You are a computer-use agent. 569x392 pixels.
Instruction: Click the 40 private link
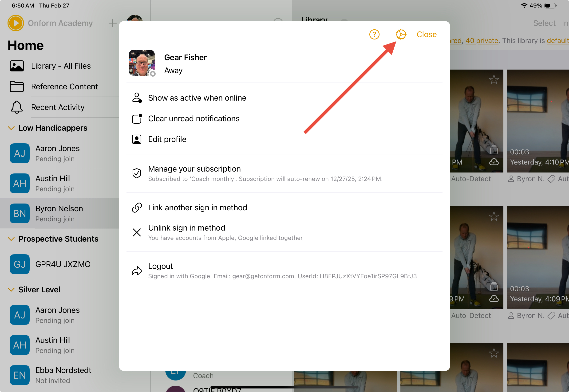click(x=482, y=40)
